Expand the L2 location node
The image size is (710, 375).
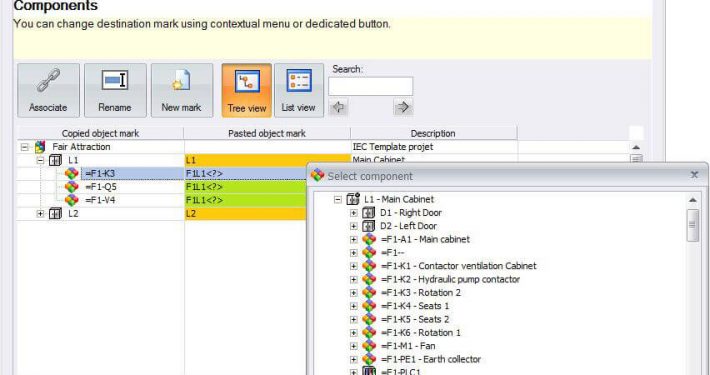(40, 213)
